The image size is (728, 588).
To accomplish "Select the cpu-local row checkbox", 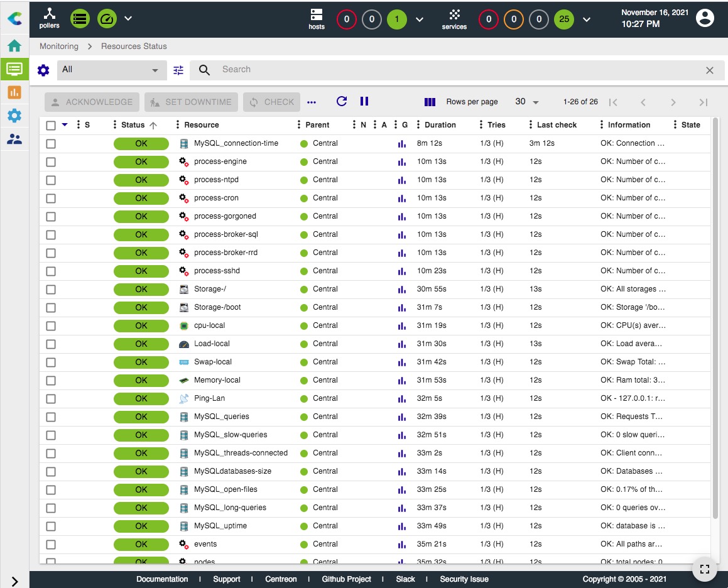I will 51,326.
